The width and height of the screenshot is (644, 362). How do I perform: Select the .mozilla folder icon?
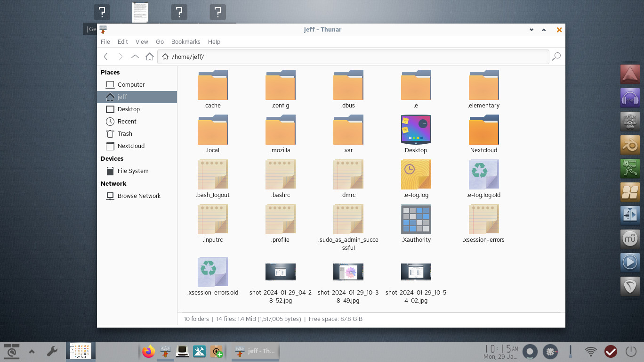(x=281, y=130)
